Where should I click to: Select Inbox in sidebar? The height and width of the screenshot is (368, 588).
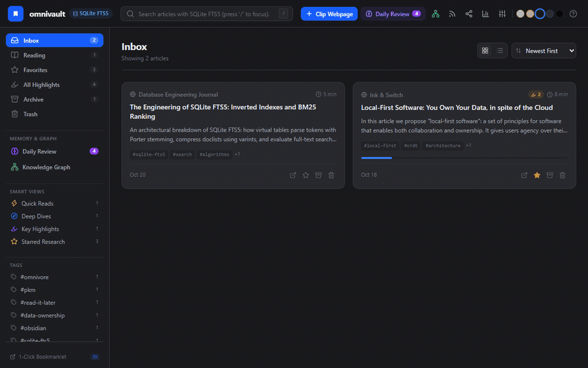(55, 40)
